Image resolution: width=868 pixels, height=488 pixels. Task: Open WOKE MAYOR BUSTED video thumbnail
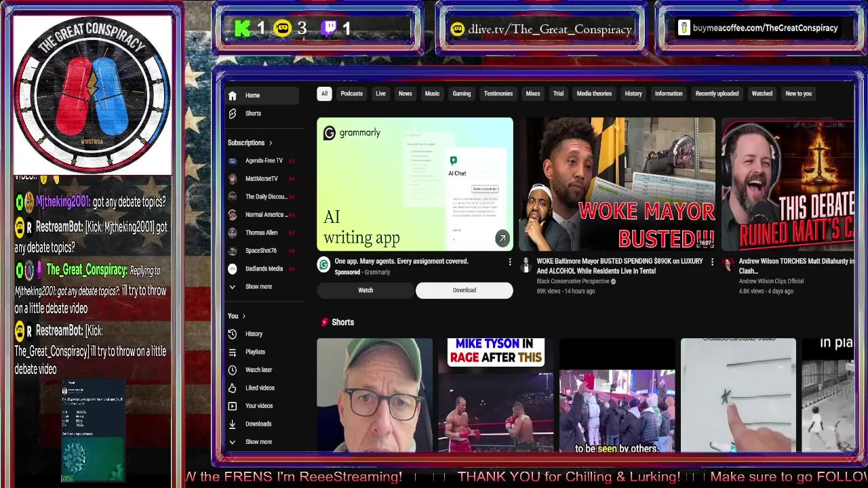click(617, 184)
